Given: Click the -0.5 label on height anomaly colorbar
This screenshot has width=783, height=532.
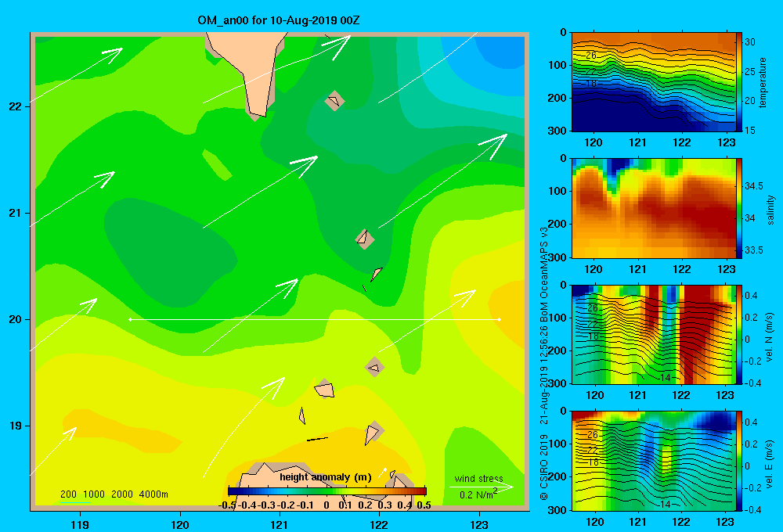Looking at the screenshot, I should 227,505.
